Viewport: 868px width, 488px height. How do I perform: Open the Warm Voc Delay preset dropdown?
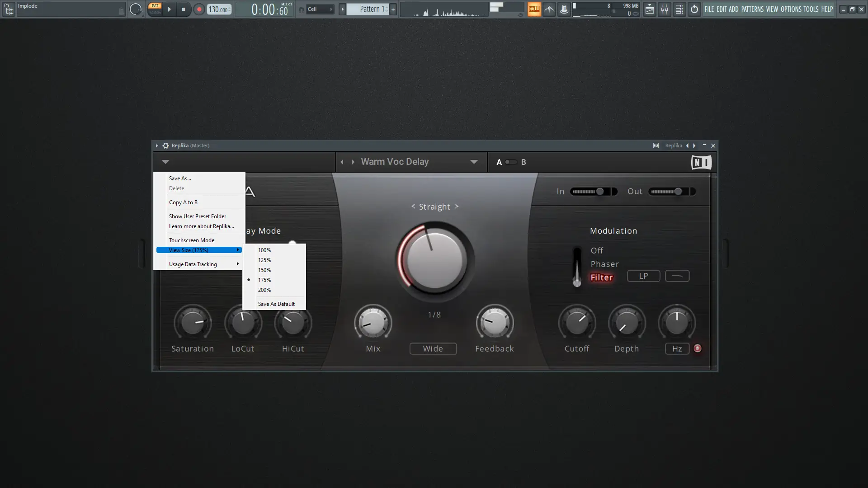pyautogui.click(x=474, y=162)
